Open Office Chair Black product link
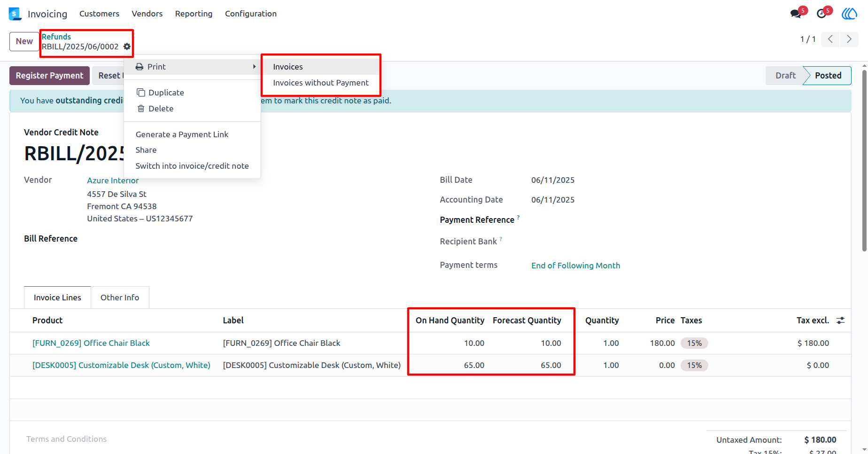This screenshot has height=454, width=868. (x=91, y=343)
